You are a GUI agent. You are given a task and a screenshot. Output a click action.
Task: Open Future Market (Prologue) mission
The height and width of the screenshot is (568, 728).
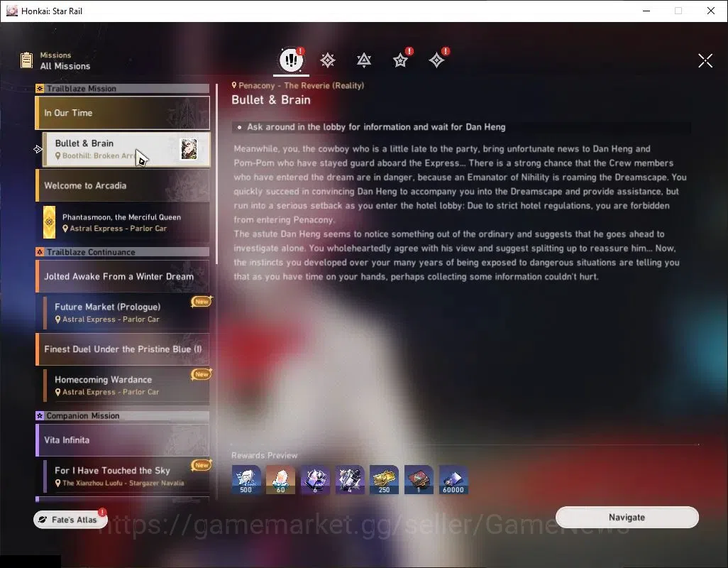point(126,312)
